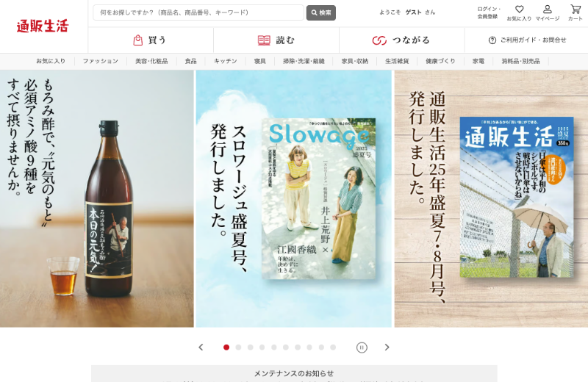Open the もろみ酢 vinegar bottle banner
The height and width of the screenshot is (382, 588).
point(97,198)
